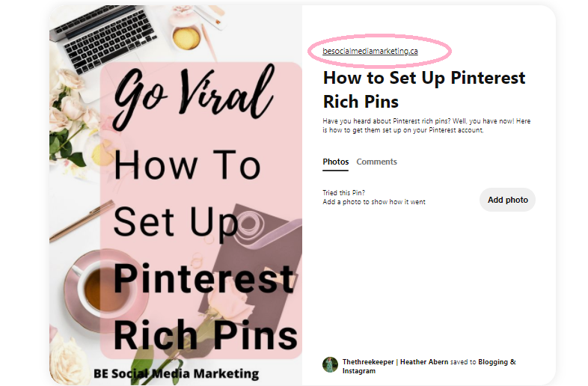Viewport: 588px width, 386px height.
Task: Open the Thethreekeeper | Heather Abern profile name
Action: (395, 362)
